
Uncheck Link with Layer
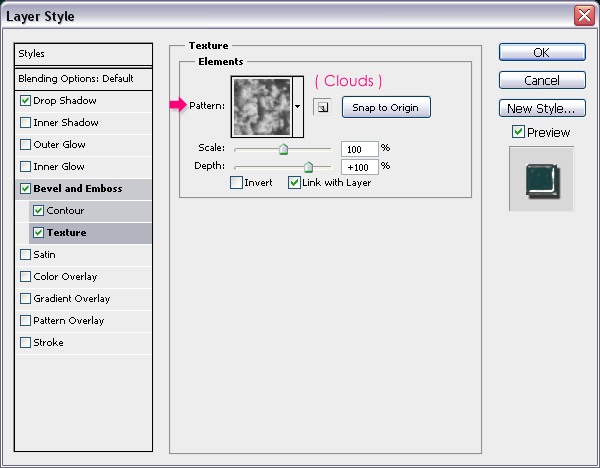pos(294,183)
